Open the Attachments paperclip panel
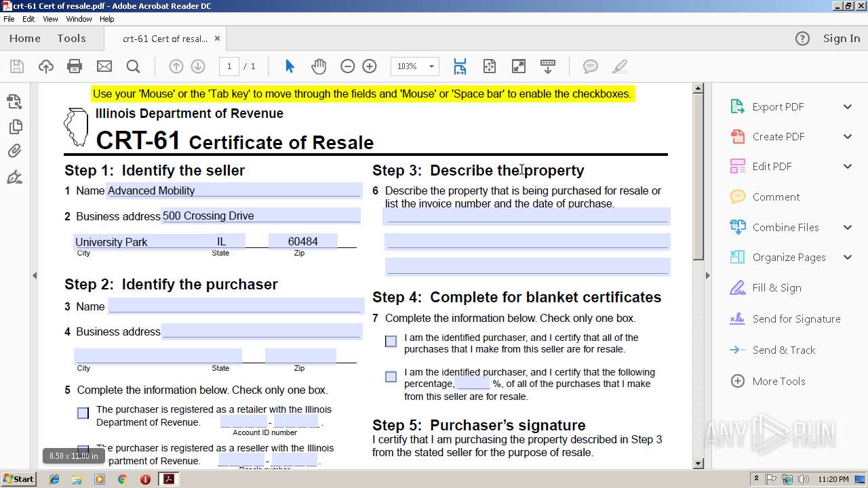Screen dimensions: 868x488 14,150
